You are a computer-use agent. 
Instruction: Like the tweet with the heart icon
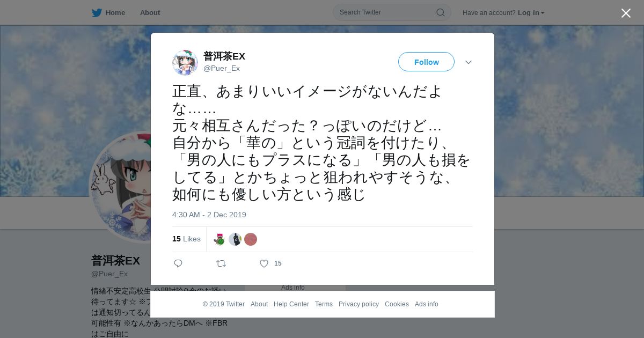(264, 263)
